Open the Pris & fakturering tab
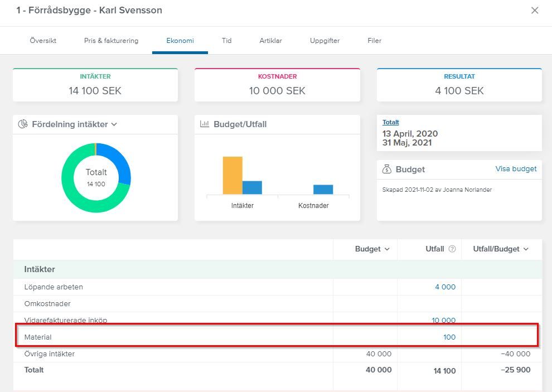Viewport: 552px width, 392px height. [x=112, y=41]
